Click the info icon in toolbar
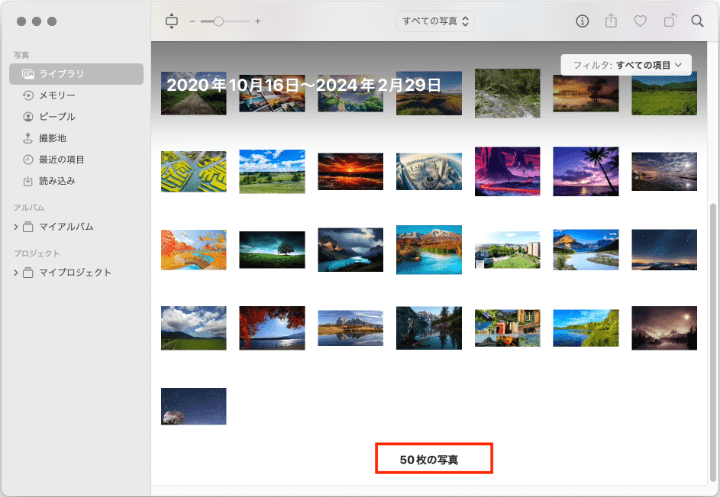The width and height of the screenshot is (720, 497). 582,21
